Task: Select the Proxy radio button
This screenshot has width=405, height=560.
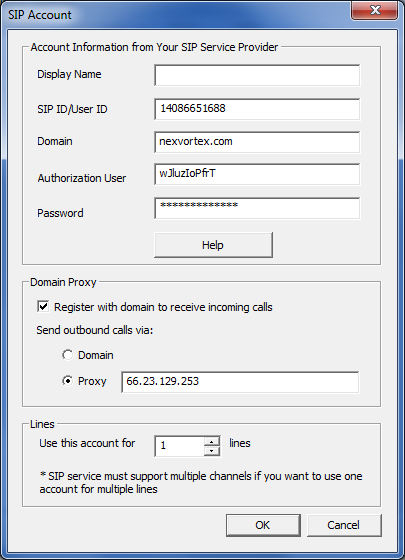Action: 67,381
